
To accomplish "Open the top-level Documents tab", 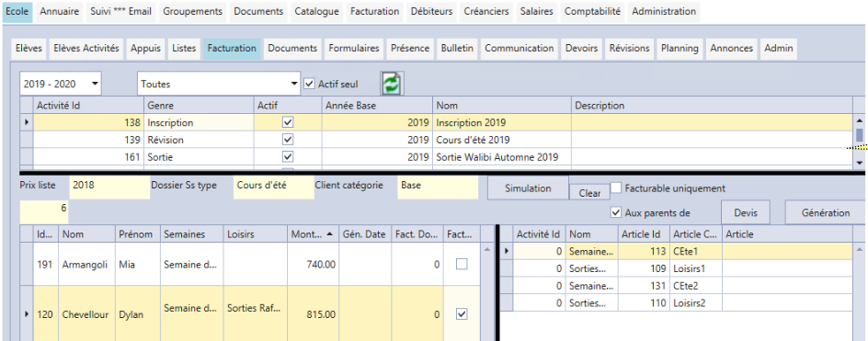I will click(258, 11).
